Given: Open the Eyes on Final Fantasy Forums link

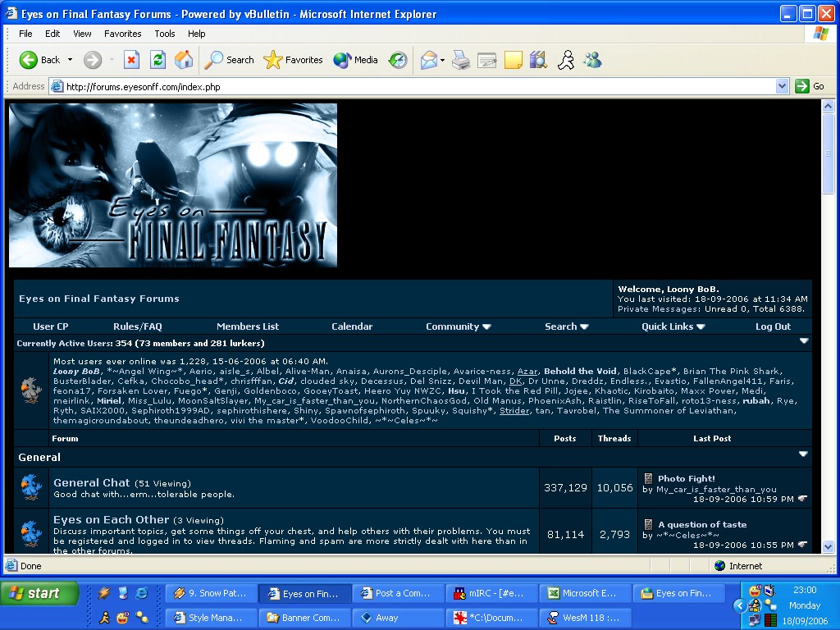Looking at the screenshot, I should 99,299.
